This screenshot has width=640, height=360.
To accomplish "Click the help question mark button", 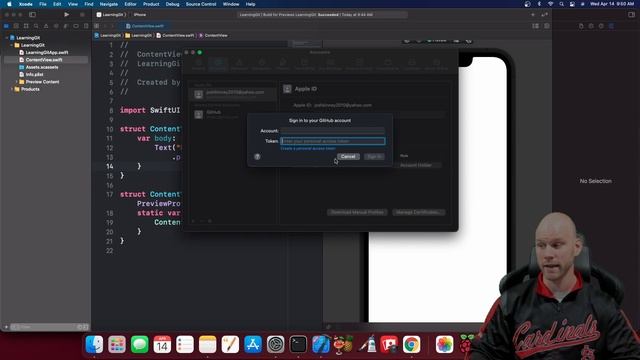I will 257,157.
